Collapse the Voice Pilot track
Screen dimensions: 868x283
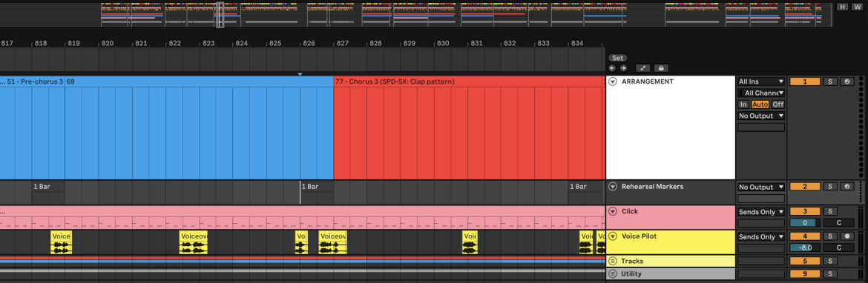[613, 236]
